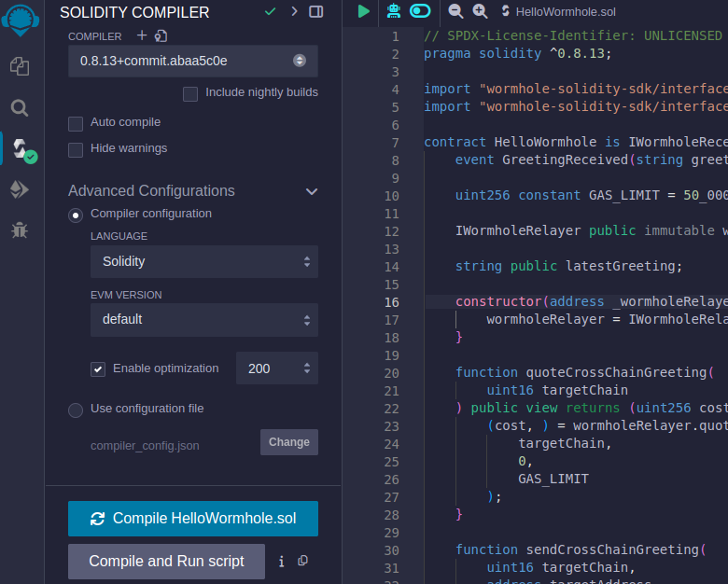Click the SOLIDITY COMPILER panel title

tap(134, 12)
